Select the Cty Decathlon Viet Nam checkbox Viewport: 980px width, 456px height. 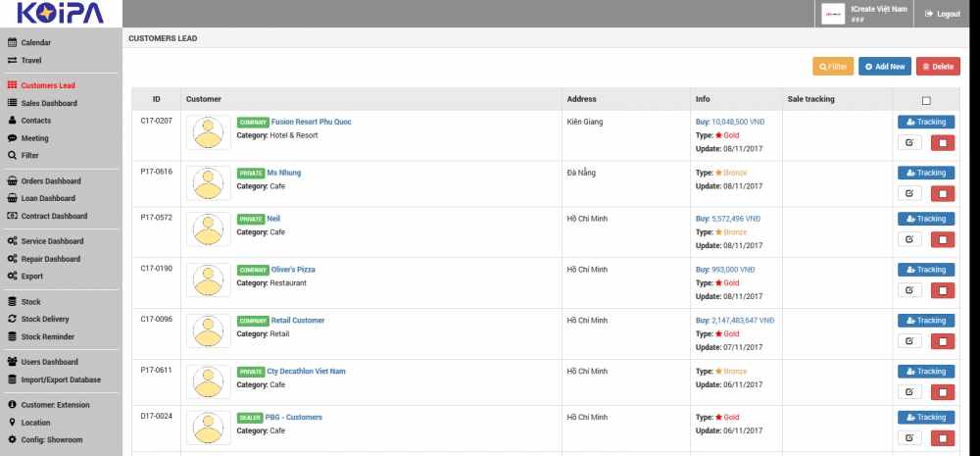point(943,392)
